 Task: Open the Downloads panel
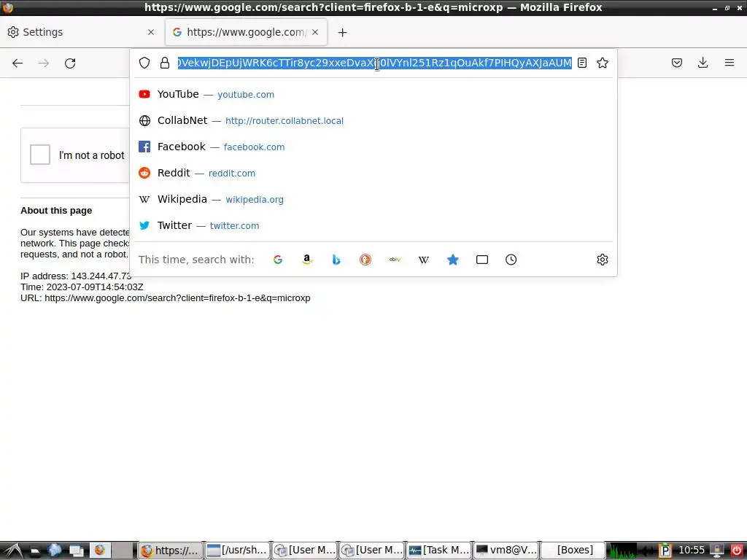703,63
